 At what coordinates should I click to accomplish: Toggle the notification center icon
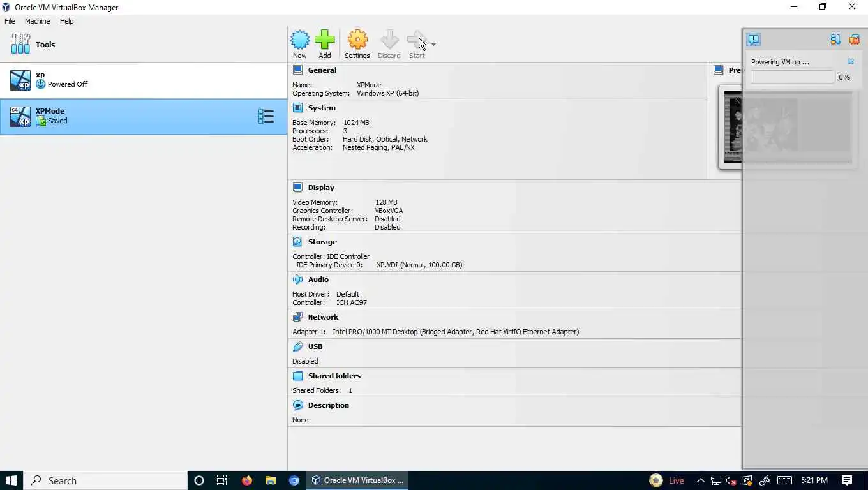(x=754, y=40)
